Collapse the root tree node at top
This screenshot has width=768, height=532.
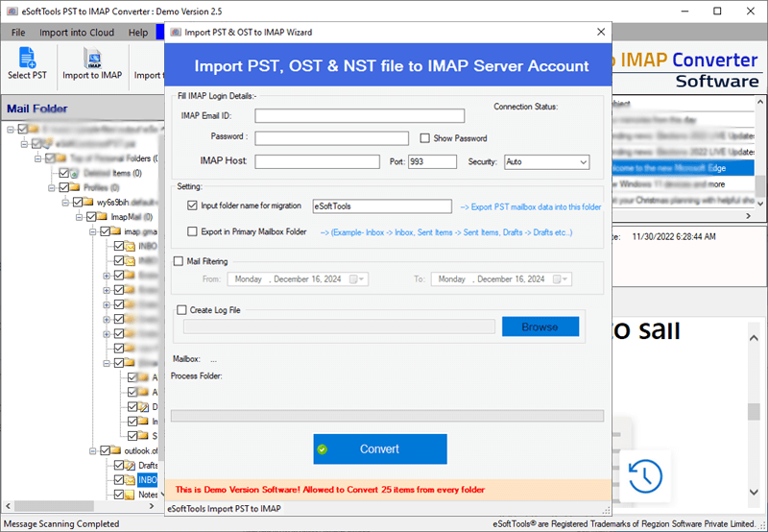[11, 129]
